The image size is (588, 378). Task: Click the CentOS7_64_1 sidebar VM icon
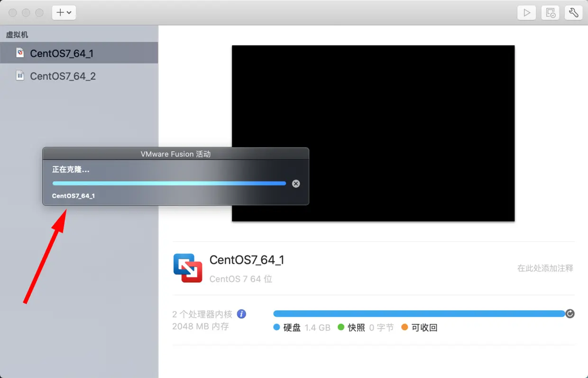click(20, 53)
